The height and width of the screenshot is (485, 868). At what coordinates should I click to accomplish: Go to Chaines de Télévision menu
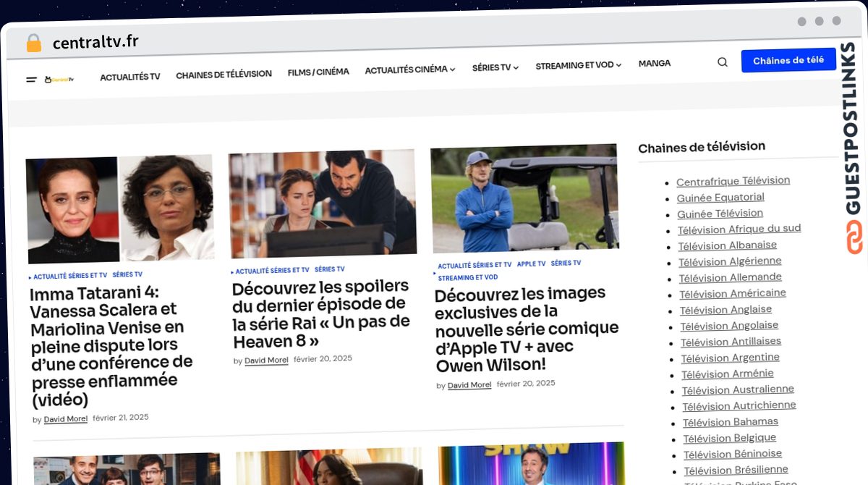pos(224,75)
